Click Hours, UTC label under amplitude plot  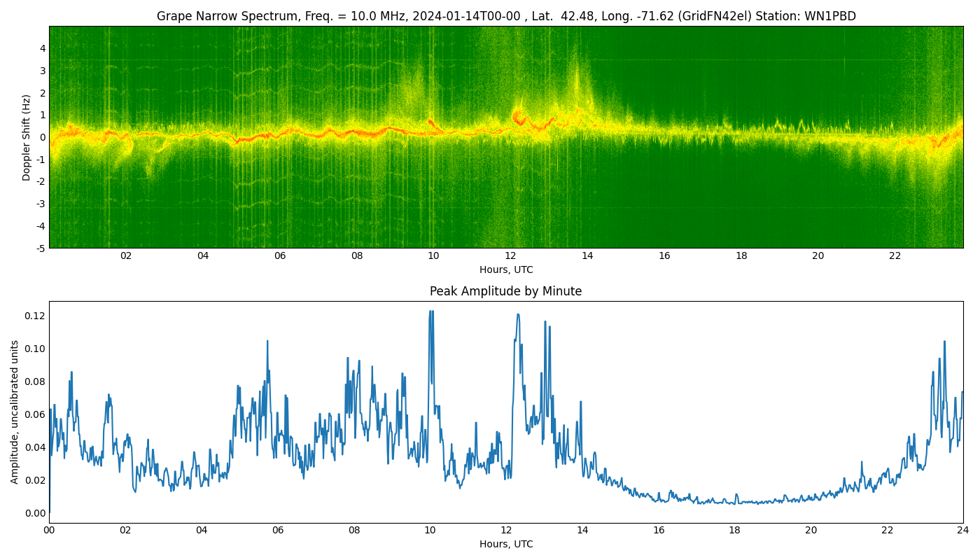coord(505,544)
